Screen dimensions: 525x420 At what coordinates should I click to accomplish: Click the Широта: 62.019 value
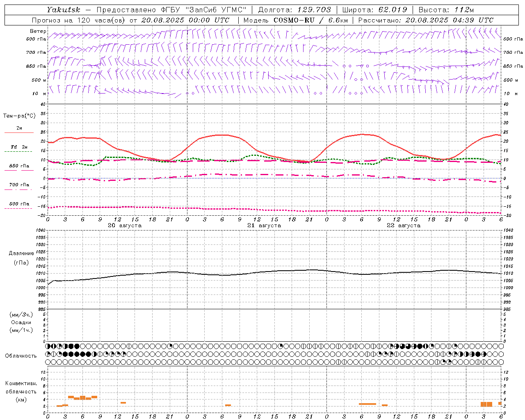[374, 10]
